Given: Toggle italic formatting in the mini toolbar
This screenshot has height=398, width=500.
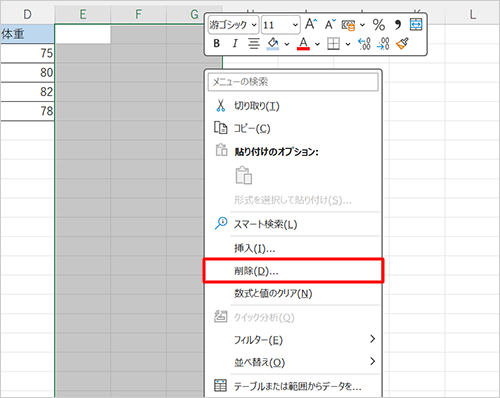Looking at the screenshot, I should (235, 43).
